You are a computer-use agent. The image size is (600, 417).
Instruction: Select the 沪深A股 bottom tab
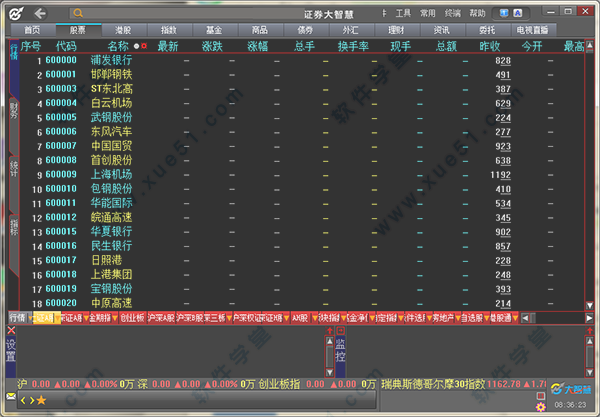pos(161,318)
